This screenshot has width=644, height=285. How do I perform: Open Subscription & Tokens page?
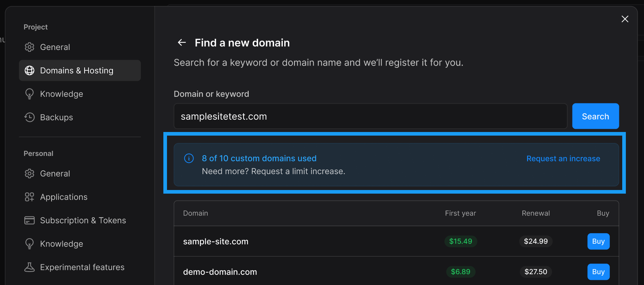click(83, 220)
